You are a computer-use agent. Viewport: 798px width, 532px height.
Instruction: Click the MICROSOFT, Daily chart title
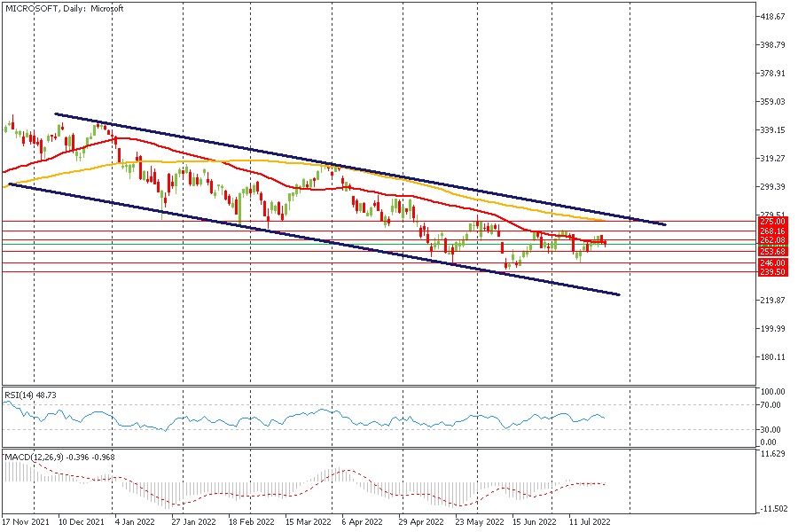[64, 8]
